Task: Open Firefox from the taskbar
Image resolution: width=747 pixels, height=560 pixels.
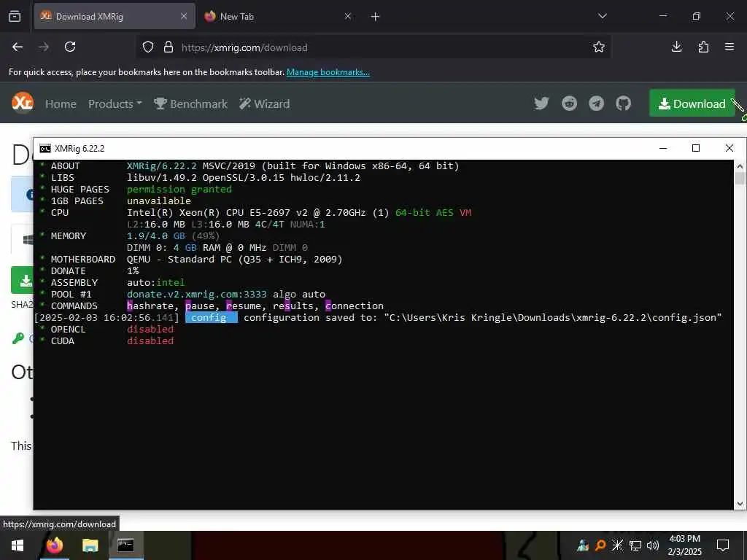Action: tap(54, 545)
